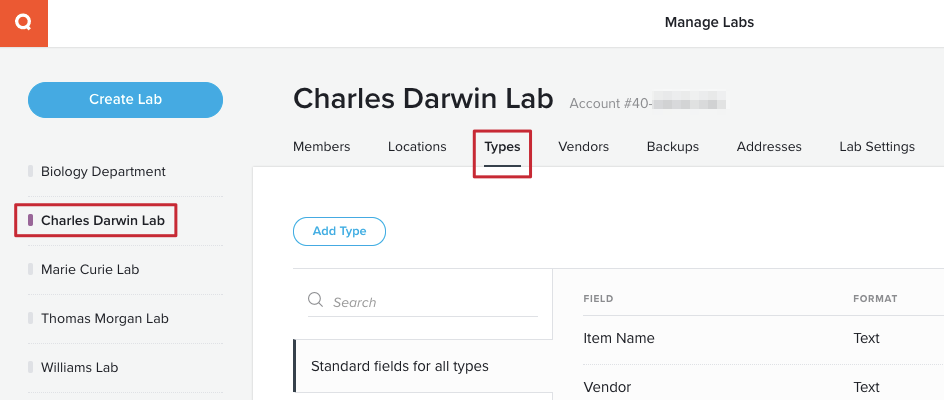Viewport: 944px width, 400px height.
Task: Go to the Vendors tab
Action: (583, 146)
